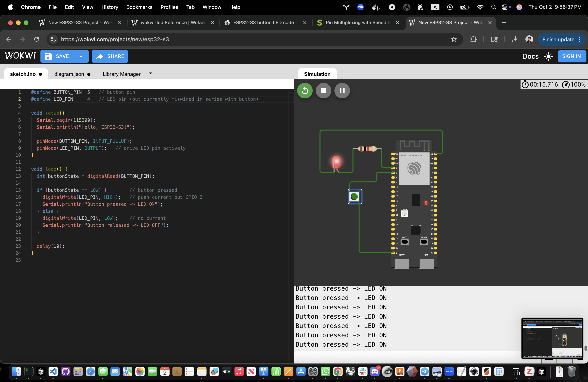Open the Library Manager tab
Screen dimensions: 588x382
[121, 74]
